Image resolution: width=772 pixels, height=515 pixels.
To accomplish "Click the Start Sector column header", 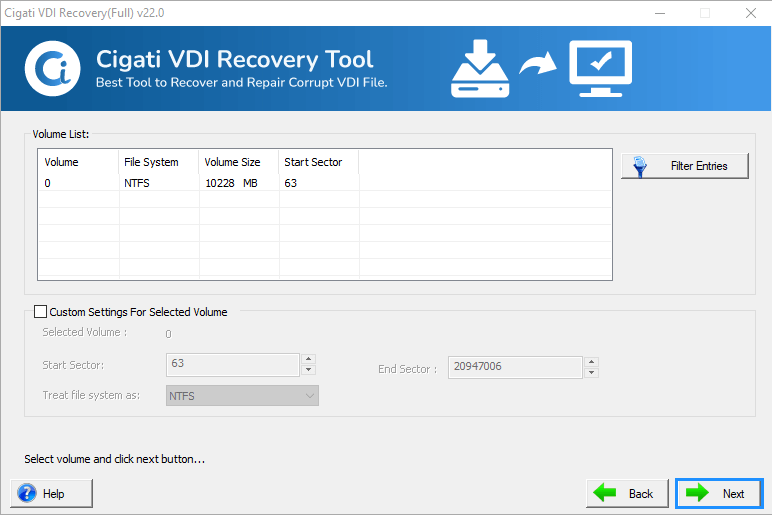I will pos(319,162).
